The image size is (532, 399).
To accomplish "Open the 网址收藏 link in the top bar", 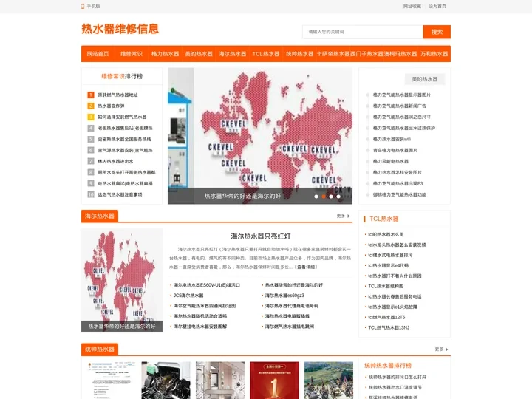I will click(x=412, y=6).
